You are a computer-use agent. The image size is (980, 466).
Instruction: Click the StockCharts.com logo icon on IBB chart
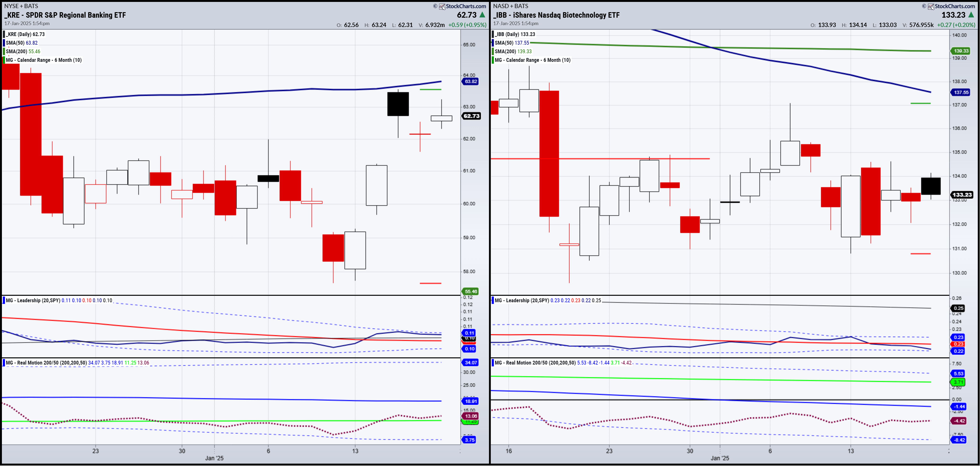931,6
